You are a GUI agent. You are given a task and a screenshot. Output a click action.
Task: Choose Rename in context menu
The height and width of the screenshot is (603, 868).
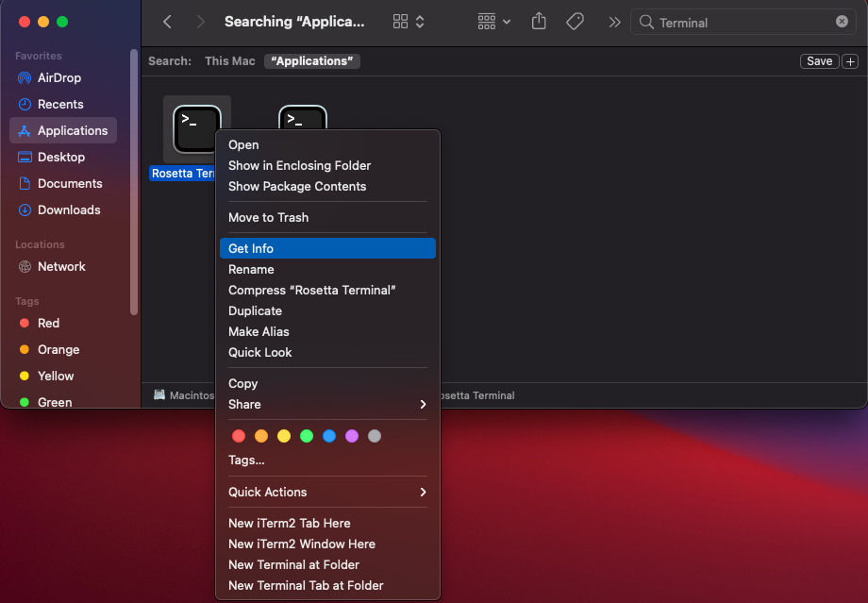[x=327, y=269]
